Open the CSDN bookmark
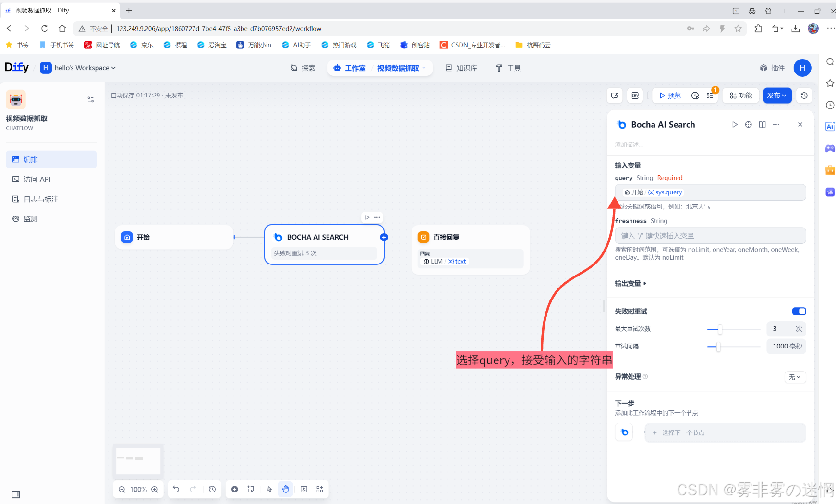 [473, 45]
